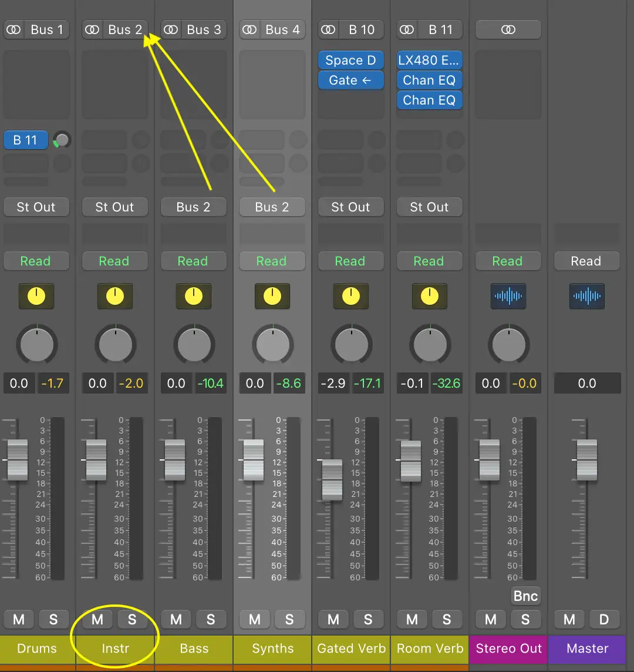Image resolution: width=634 pixels, height=672 pixels.
Task: Open the Bus 4 input slot on Synths
Action: (x=282, y=29)
